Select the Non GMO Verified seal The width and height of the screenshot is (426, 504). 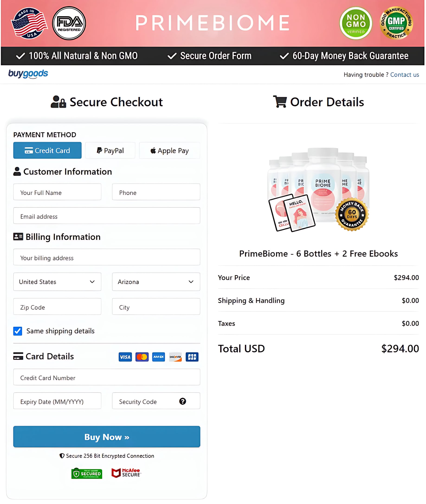tap(357, 23)
